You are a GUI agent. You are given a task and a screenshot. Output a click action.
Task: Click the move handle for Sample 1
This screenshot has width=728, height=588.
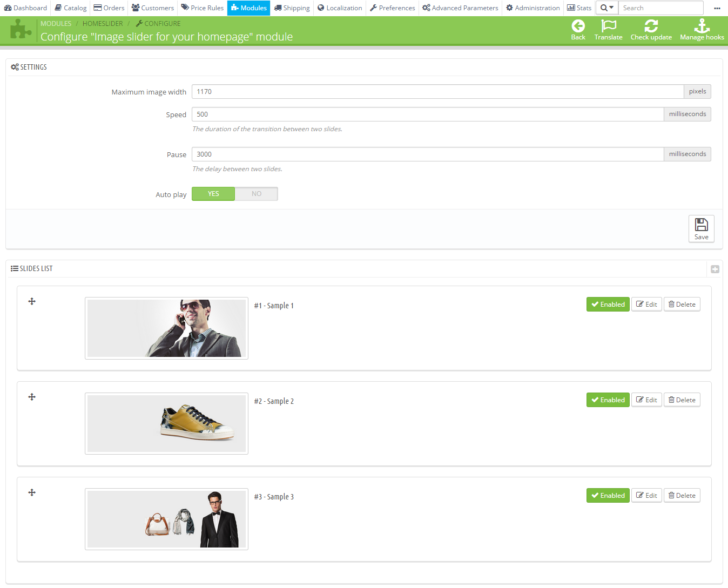[32, 301]
